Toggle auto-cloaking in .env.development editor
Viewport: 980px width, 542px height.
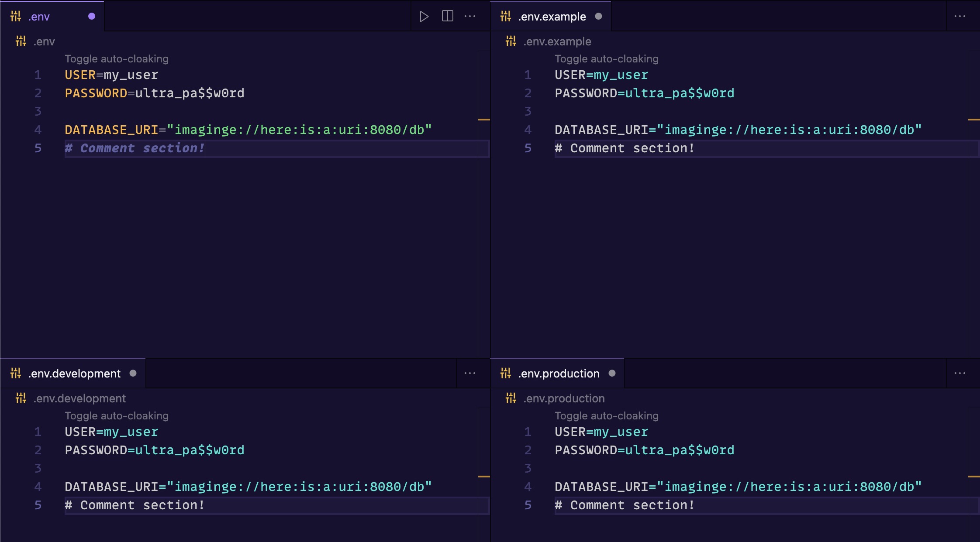coord(117,416)
